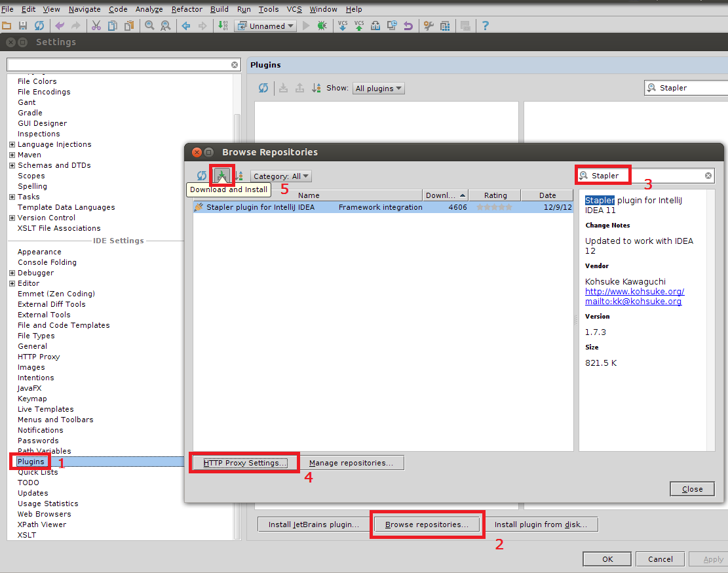This screenshot has height=573, width=728.
Task: Click the Open folder icon in main toolbar
Action: (7, 26)
